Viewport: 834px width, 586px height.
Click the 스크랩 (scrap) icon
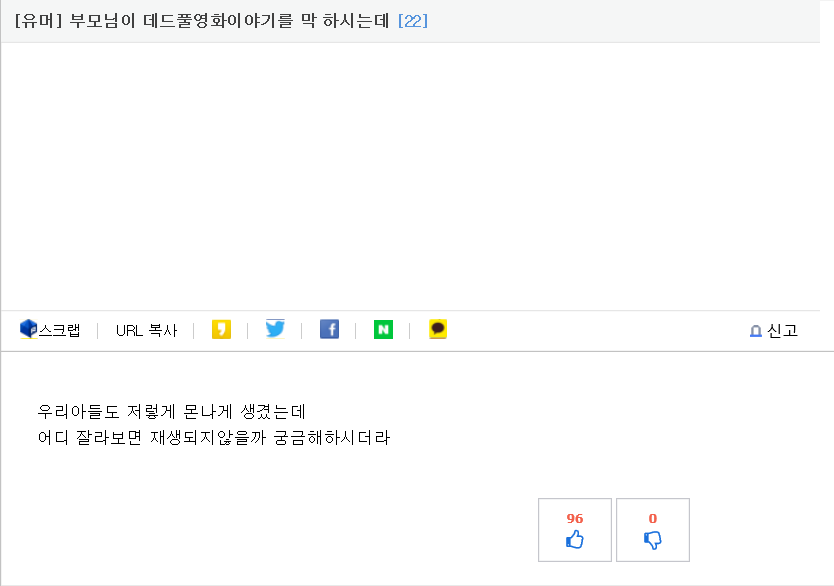click(28, 328)
